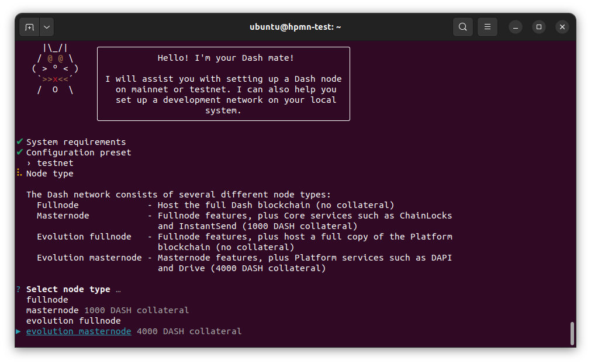Click the new tab icon in titlebar

tap(29, 27)
